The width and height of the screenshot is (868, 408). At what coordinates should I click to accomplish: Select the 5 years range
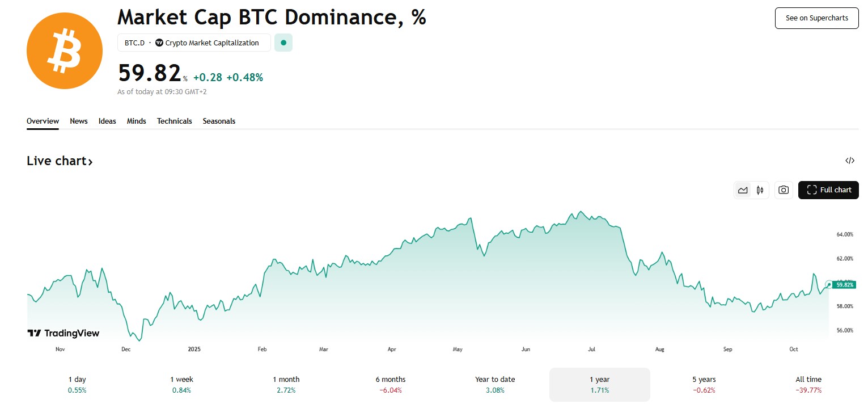point(704,384)
